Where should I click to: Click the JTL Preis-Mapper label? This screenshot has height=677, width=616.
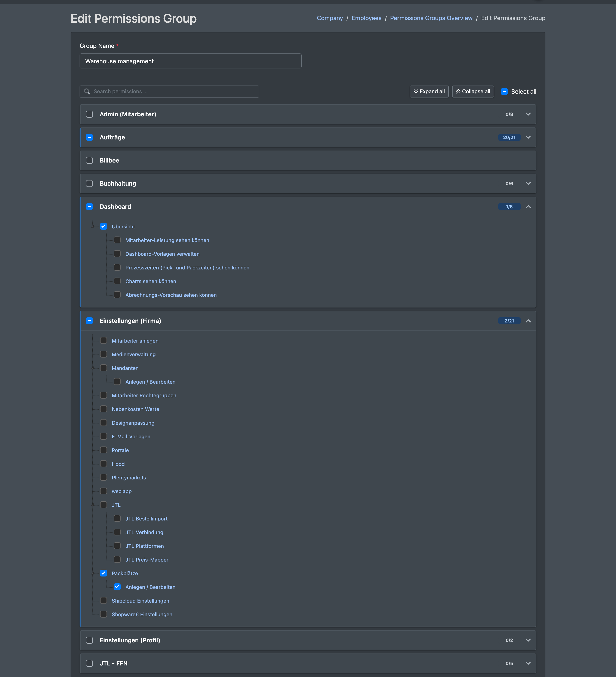pyautogui.click(x=147, y=560)
